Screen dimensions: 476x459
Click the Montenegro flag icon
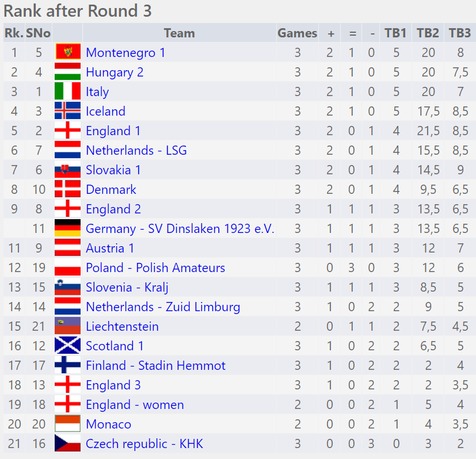67,53
